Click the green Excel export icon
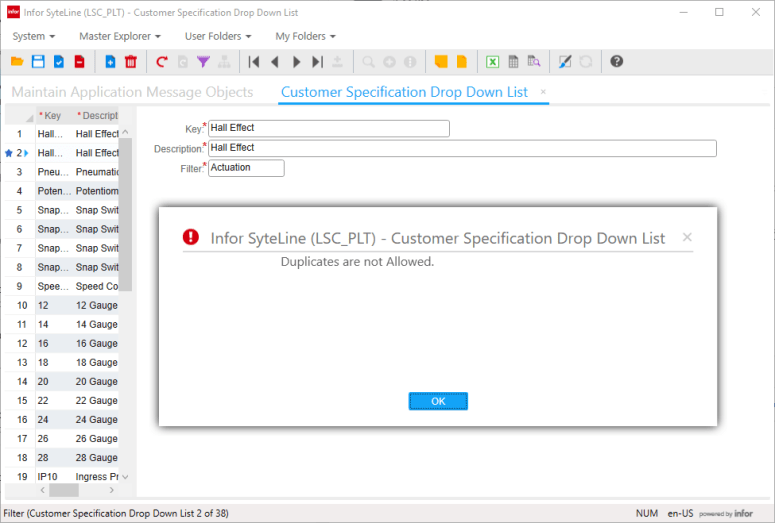 click(x=492, y=62)
